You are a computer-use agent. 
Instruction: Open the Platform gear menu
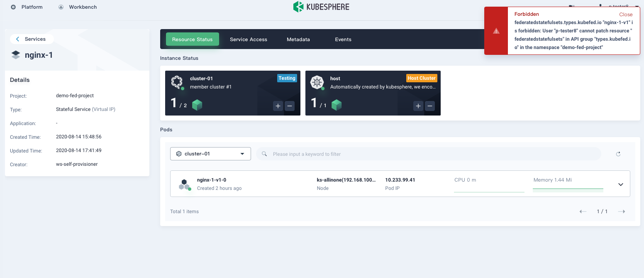pyautogui.click(x=26, y=7)
